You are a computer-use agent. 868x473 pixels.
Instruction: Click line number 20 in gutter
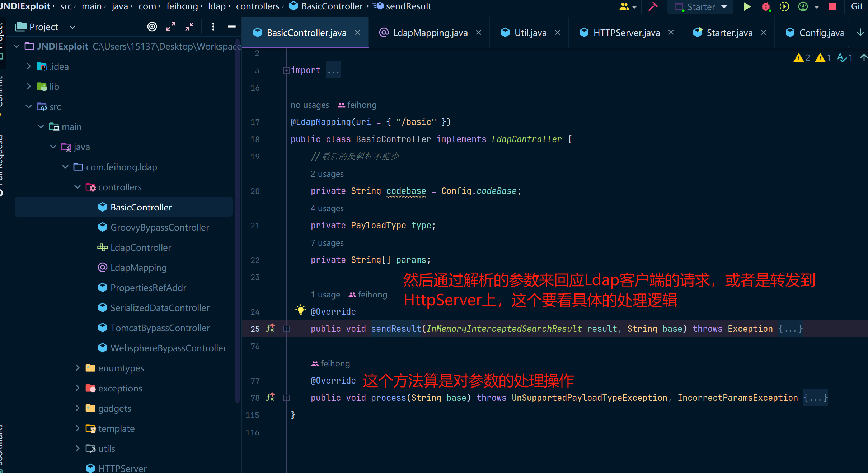pos(255,191)
